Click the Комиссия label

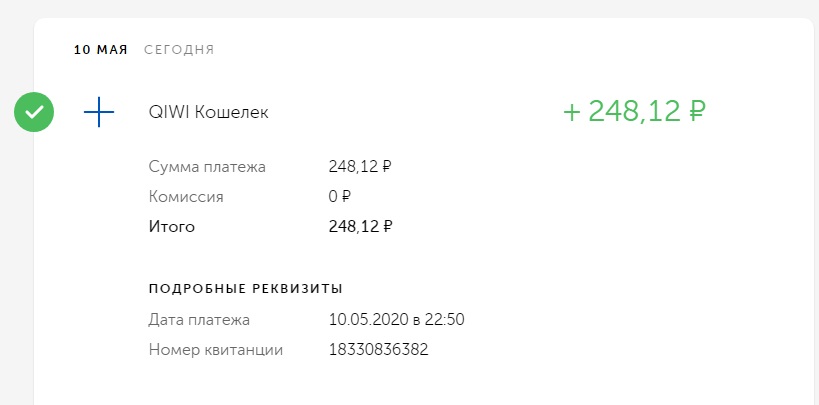click(x=186, y=197)
